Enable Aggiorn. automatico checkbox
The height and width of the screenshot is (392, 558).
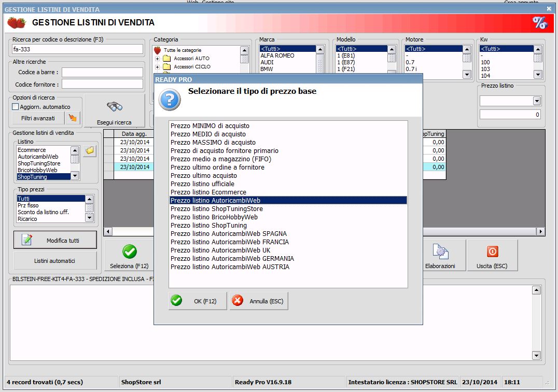(16, 107)
